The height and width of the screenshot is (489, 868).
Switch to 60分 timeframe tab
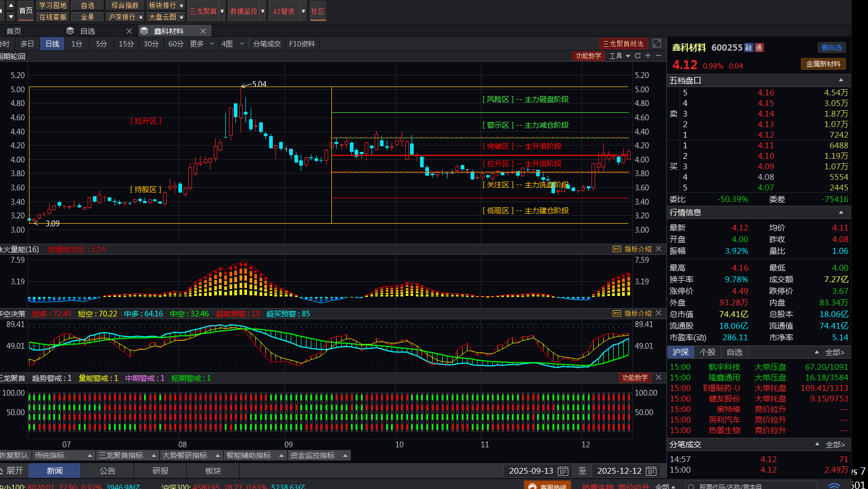(x=176, y=44)
